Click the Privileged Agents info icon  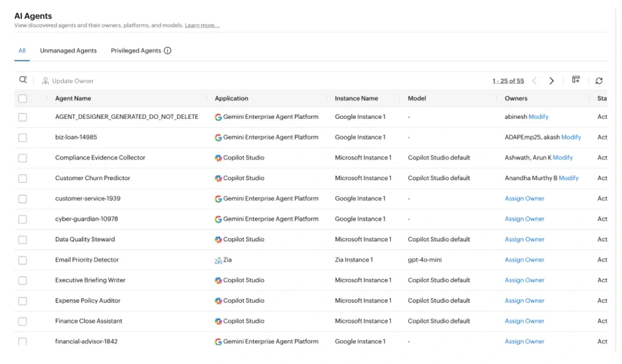click(168, 51)
